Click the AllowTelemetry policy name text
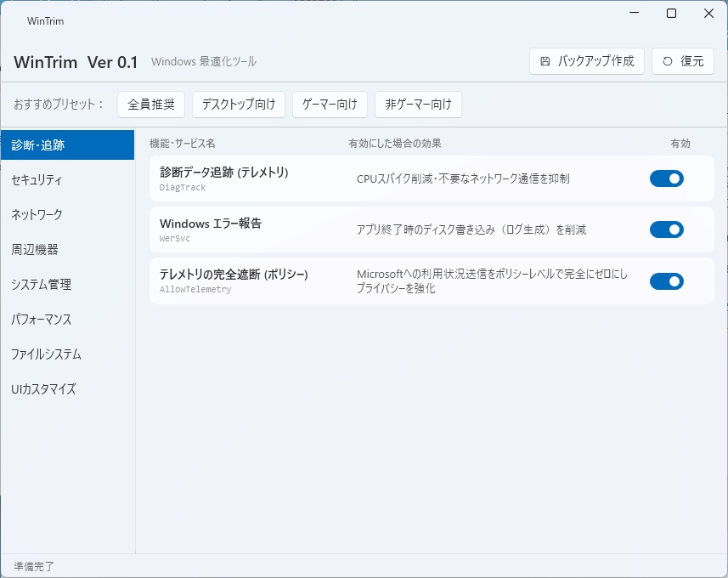This screenshot has width=728, height=578. (195, 290)
